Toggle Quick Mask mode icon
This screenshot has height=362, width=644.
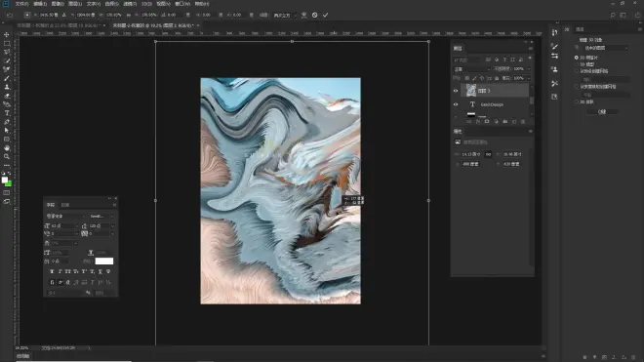tap(7, 193)
